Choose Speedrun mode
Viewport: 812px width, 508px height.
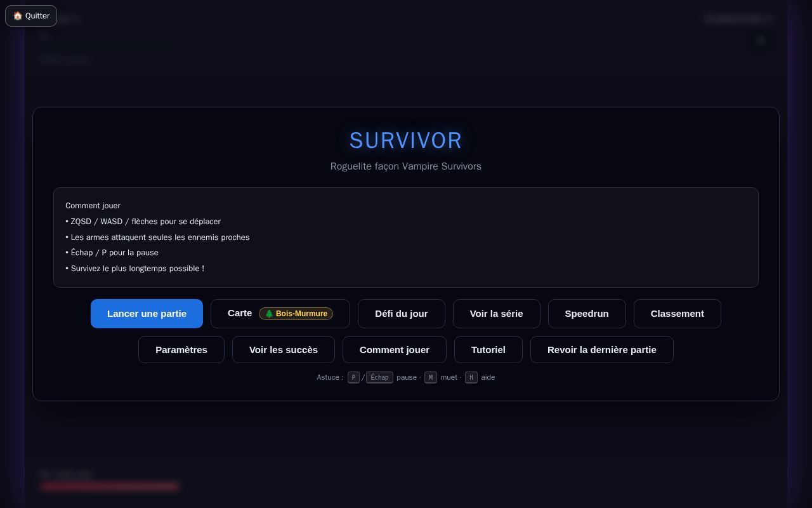click(x=587, y=314)
